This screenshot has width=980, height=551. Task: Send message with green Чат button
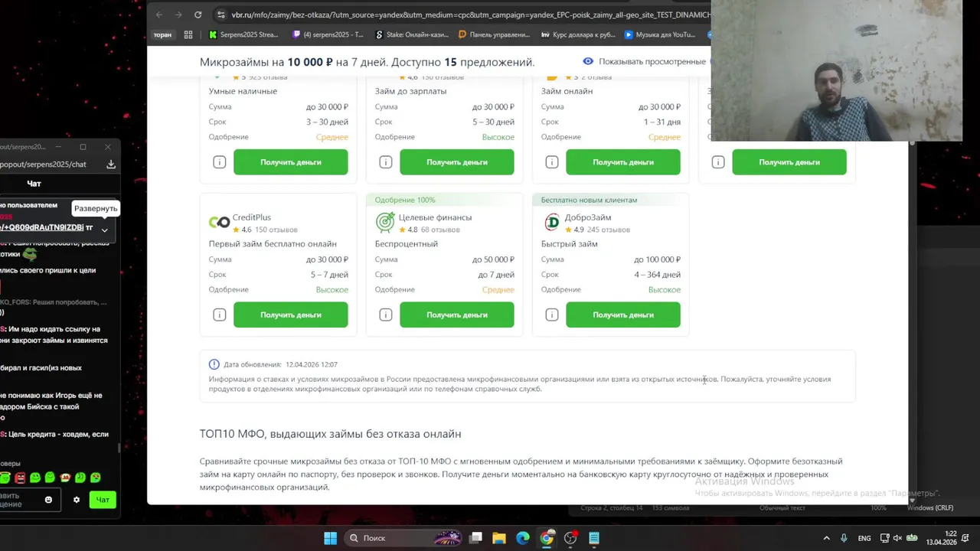coord(103,500)
